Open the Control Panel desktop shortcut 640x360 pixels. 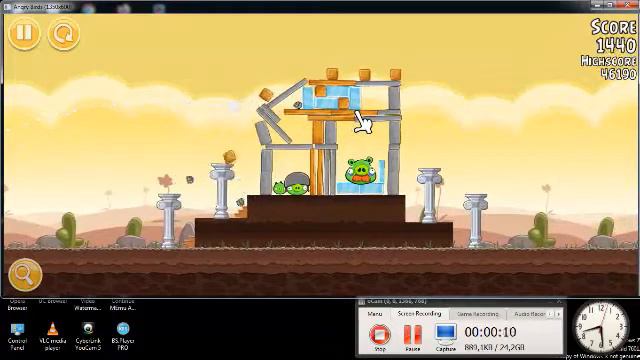click(17, 337)
